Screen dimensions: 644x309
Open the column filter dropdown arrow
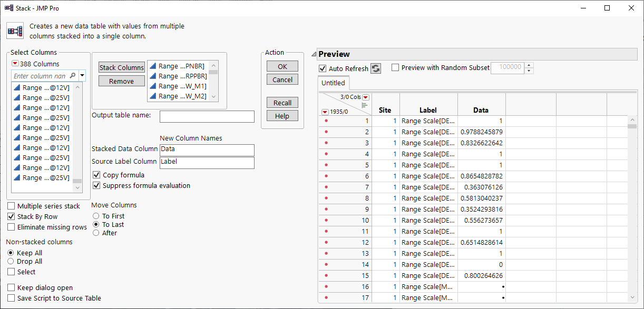coord(83,75)
